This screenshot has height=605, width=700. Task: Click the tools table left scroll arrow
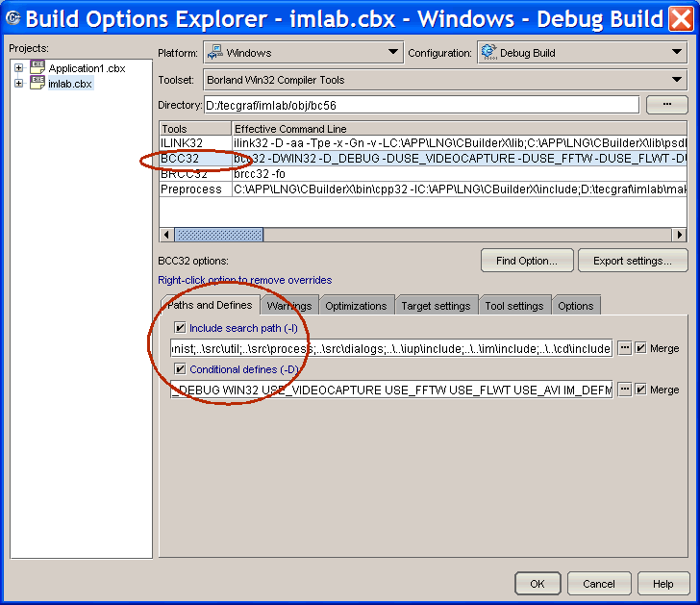tap(166, 235)
